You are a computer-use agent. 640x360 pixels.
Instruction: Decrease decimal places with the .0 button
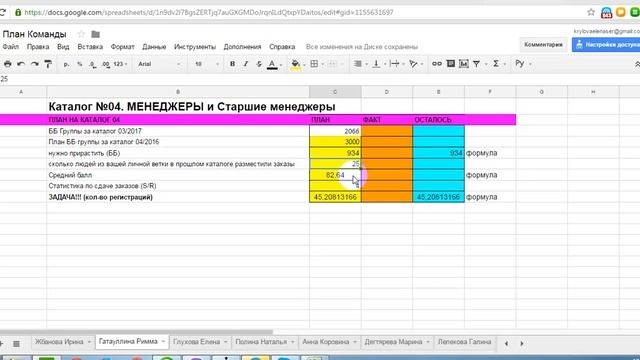pyautogui.click(x=93, y=64)
